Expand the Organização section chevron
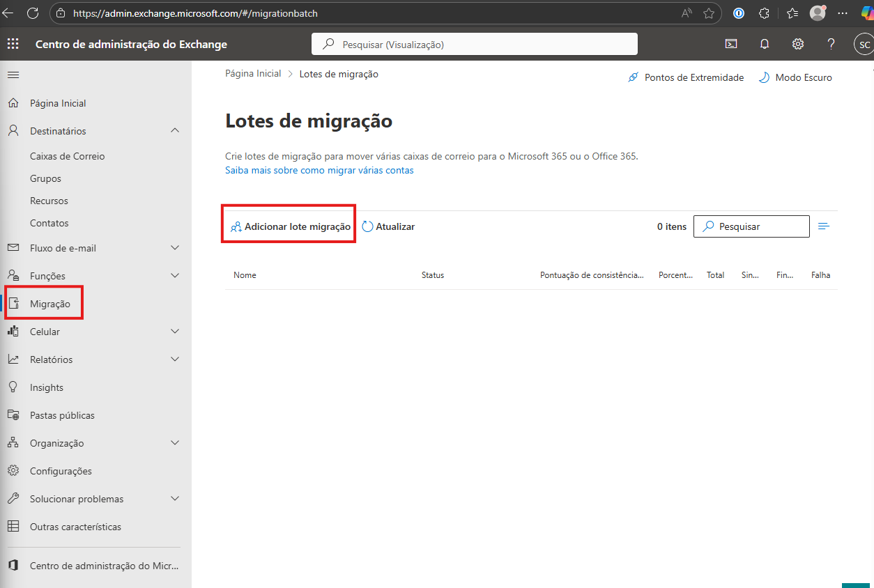 [175, 442]
